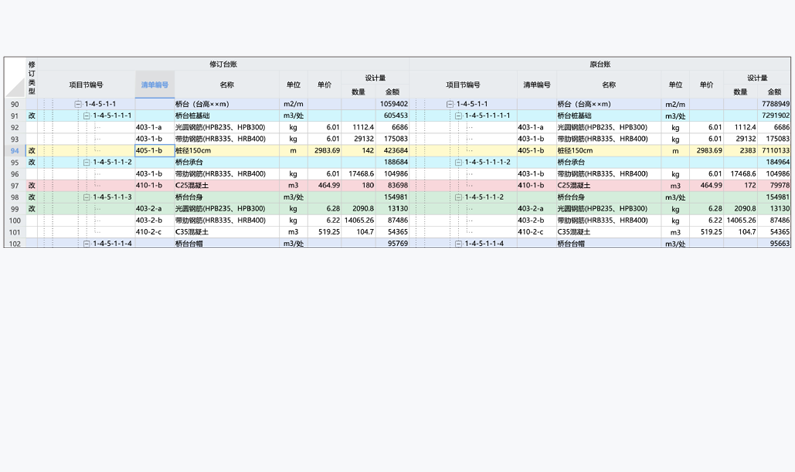Click the 修订台账 group header
Image resolution: width=795 pixels, height=472 pixels.
pyautogui.click(x=223, y=64)
